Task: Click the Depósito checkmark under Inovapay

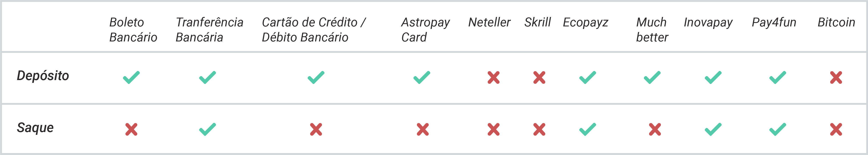Action: (x=713, y=77)
